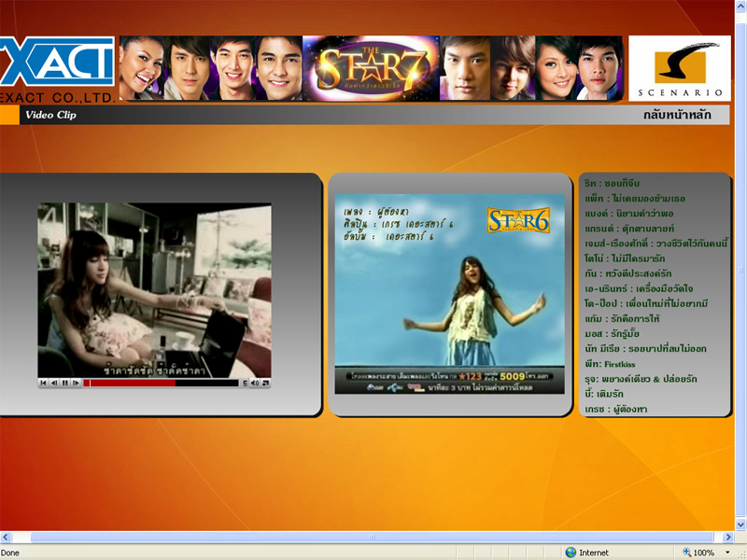Open the song ริท : ชอบก็จีบ
The height and width of the screenshot is (560, 747).
pyautogui.click(x=612, y=183)
